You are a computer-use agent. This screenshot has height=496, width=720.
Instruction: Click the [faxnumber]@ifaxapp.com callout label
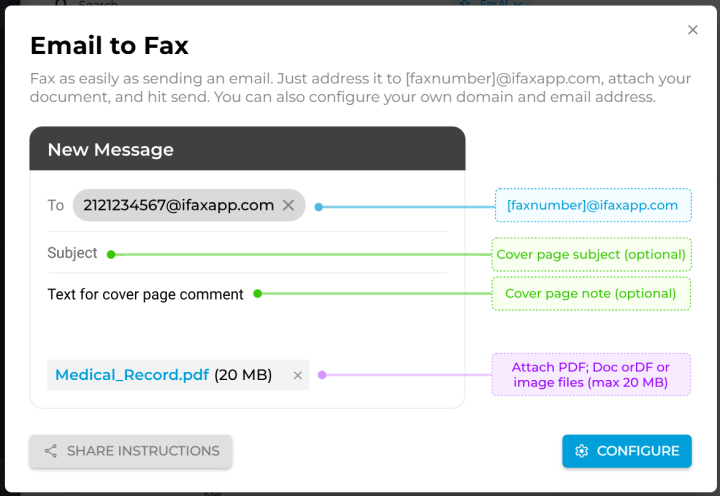coord(591,205)
